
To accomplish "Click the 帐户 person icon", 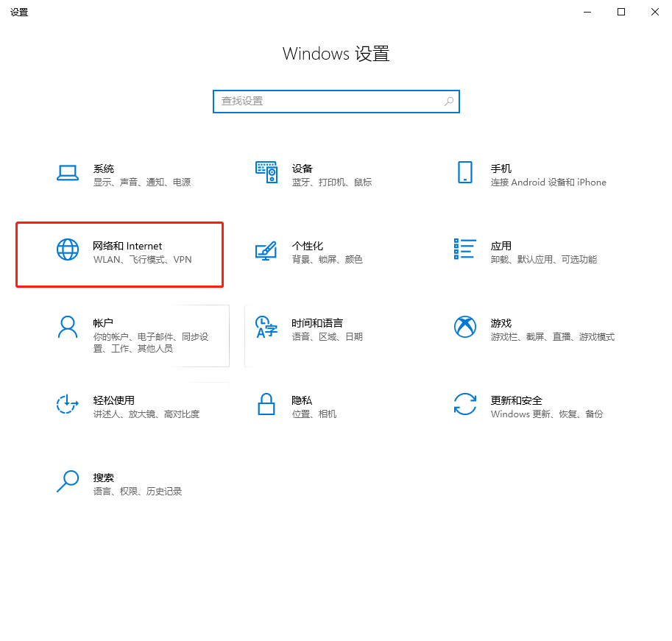I will [68, 327].
